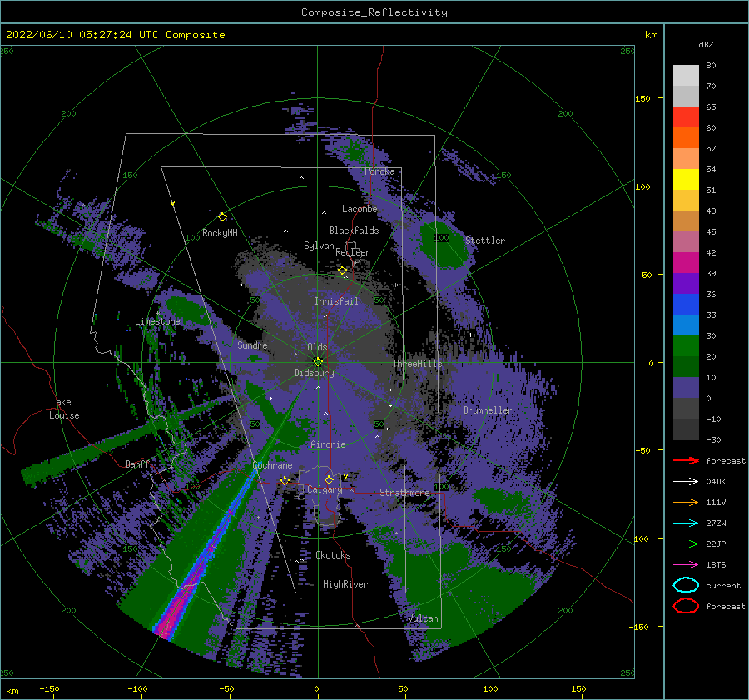Pick the bright green 20-30 dBZ swatch
Image resolution: width=749 pixels, height=700 pixels.
[x=686, y=346]
